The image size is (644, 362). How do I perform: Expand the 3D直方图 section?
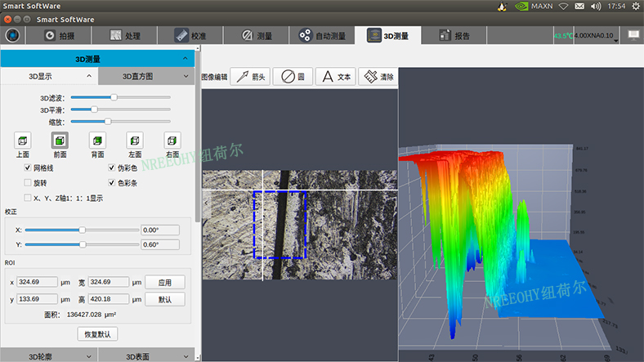pyautogui.click(x=146, y=76)
